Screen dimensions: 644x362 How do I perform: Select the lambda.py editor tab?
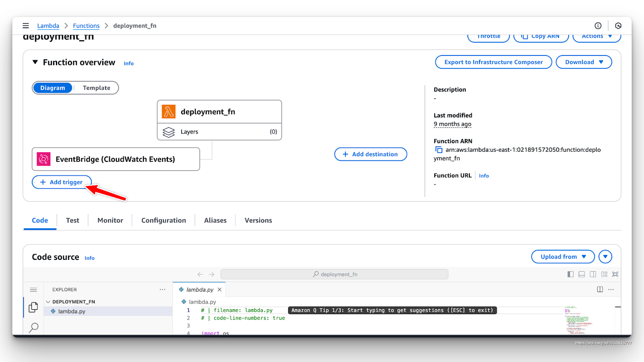(200, 290)
